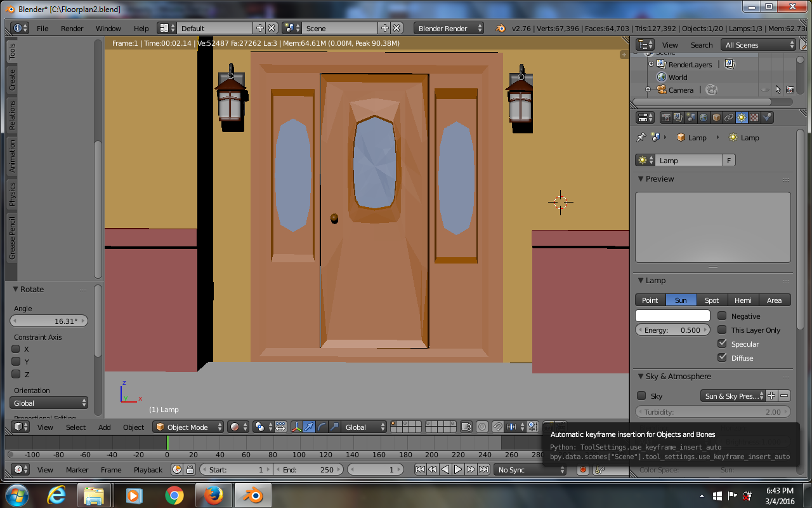Click the RenderLayers data icon in outliner
Screen dimensions: 812x508
[730, 64]
